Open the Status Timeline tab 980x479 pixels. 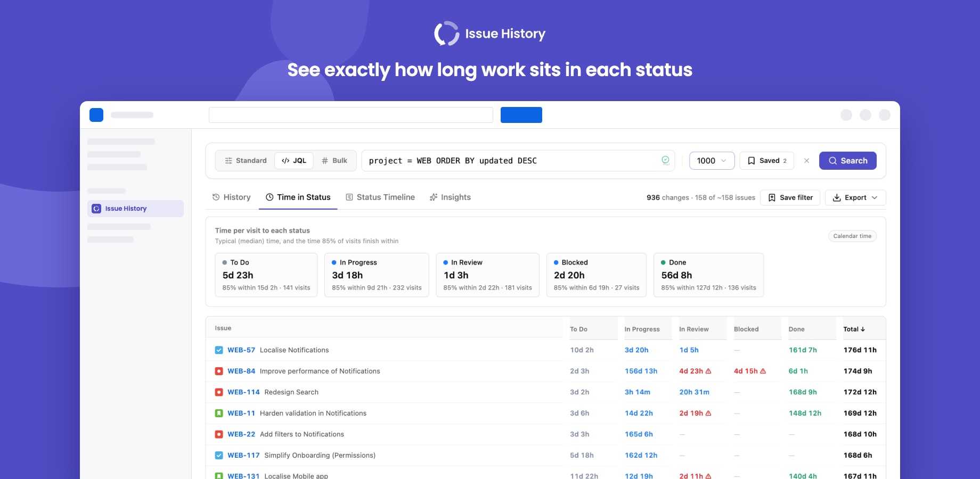(x=380, y=197)
